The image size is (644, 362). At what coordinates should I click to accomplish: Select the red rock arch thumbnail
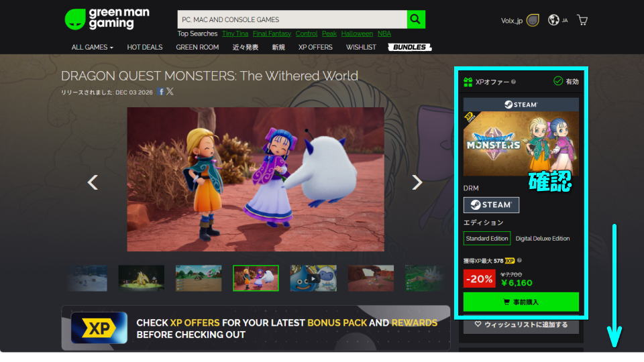370,278
